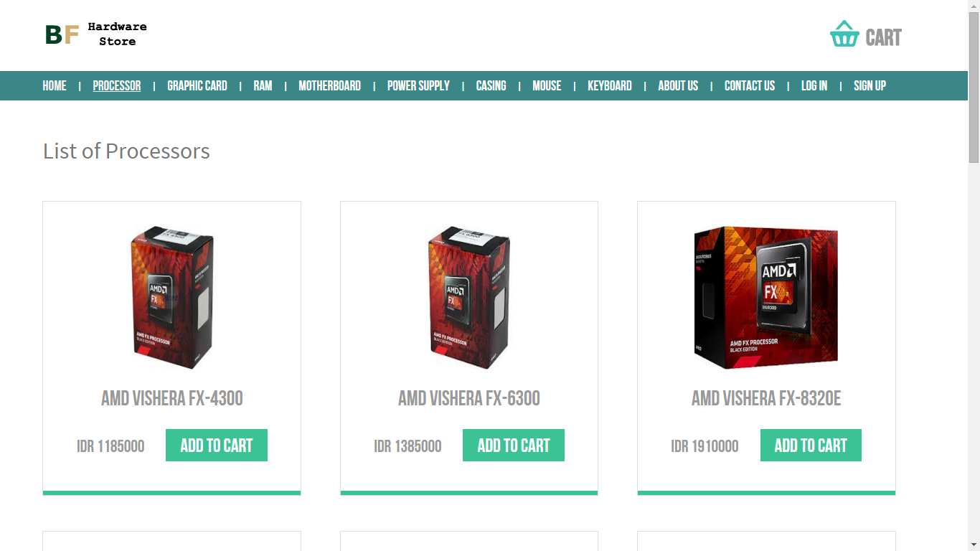Click the vertical page scrollbar thumb
Screen dimensions: 980x551
tap(974, 87)
